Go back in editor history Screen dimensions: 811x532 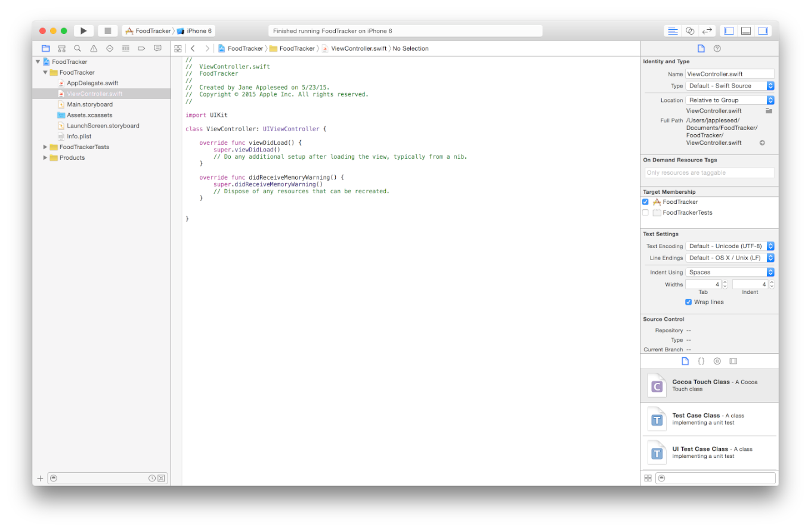(193, 48)
